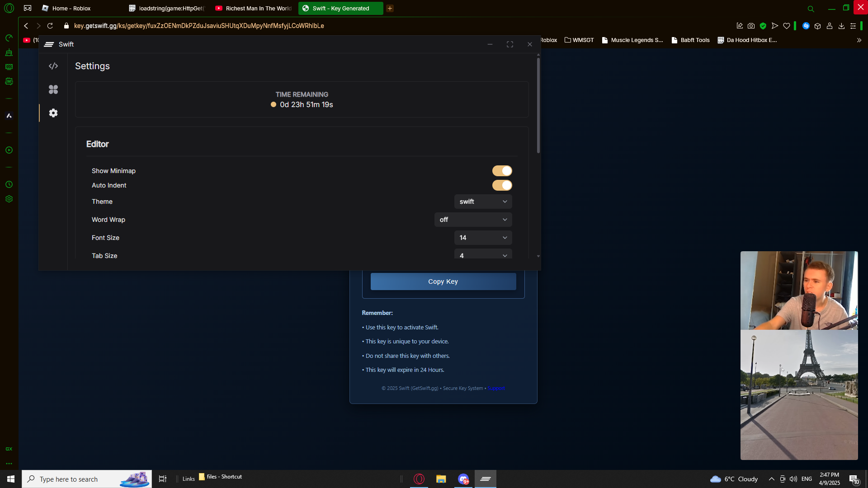Click the GX icon at sidebar bottom
Viewport: 868px width, 488px height.
pos(9,449)
